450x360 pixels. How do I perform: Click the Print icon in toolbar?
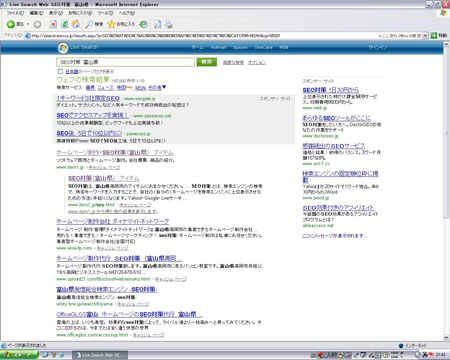pos(169,24)
